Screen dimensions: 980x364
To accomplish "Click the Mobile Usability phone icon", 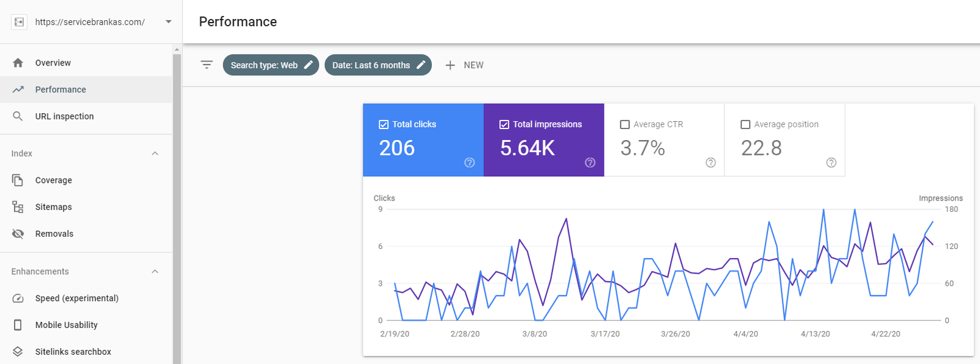I will click(x=18, y=325).
